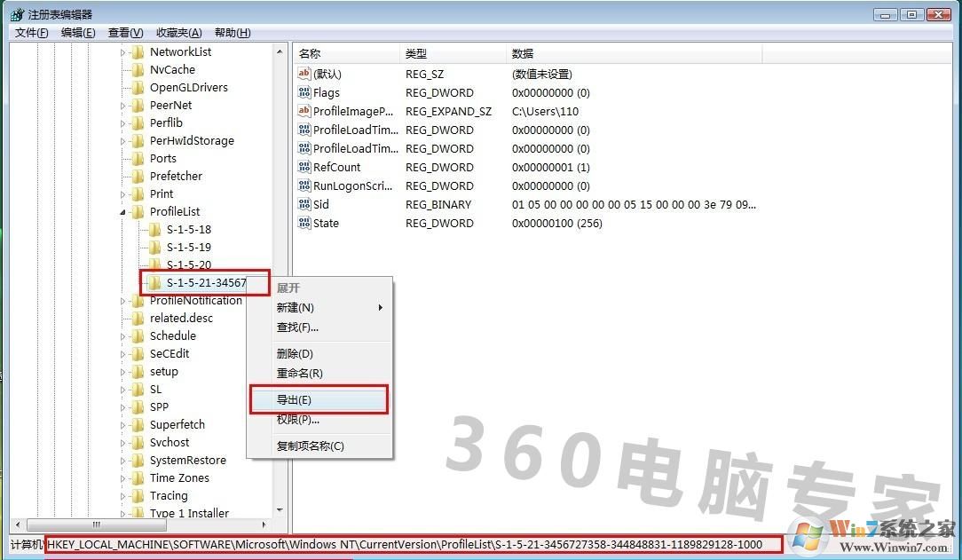The width and height of the screenshot is (962, 560).
Task: Click the State value icon
Action: [304, 223]
